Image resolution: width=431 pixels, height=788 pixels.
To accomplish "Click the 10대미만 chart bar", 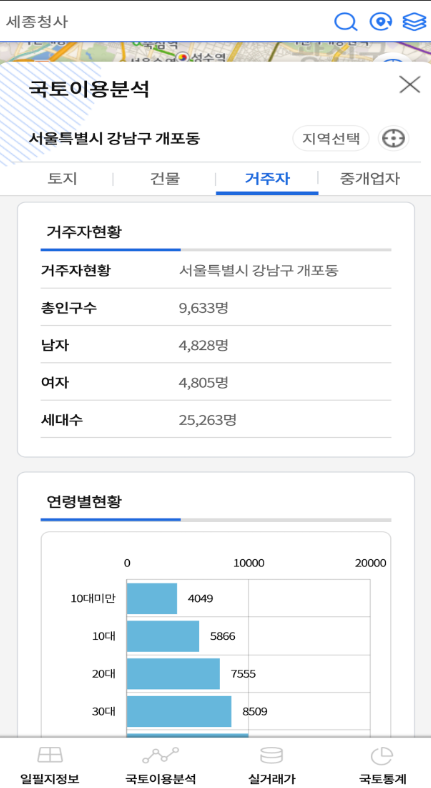I will pos(152,599).
